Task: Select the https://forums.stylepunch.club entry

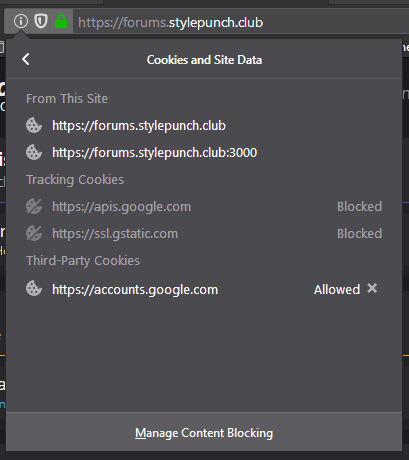Action: [204, 126]
